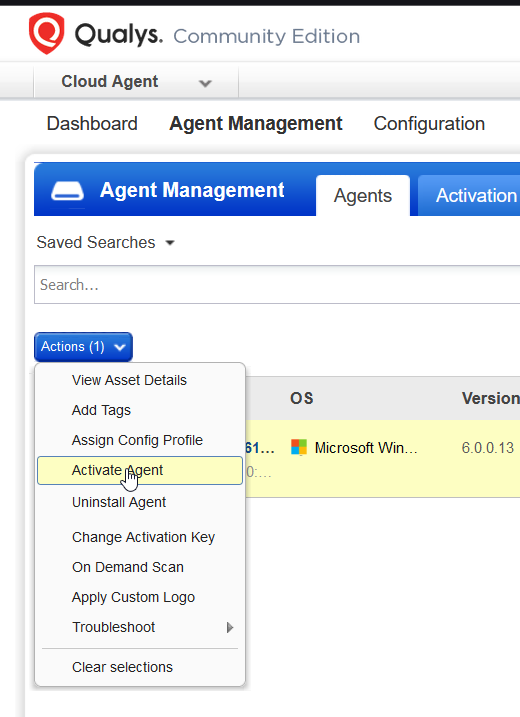Start an On Demand Scan
The image size is (520, 717).
pyautogui.click(x=128, y=567)
